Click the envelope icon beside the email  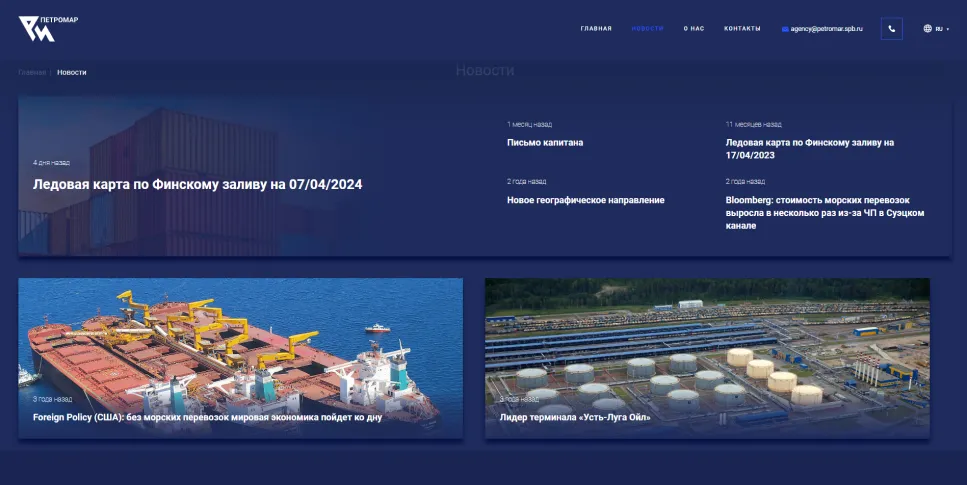(785, 29)
